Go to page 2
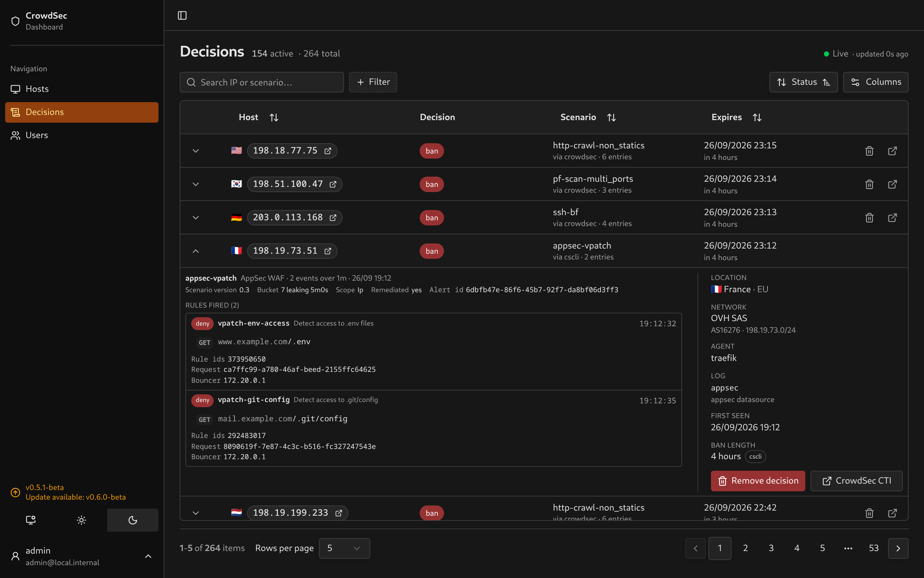The height and width of the screenshot is (578, 924). [x=745, y=548]
